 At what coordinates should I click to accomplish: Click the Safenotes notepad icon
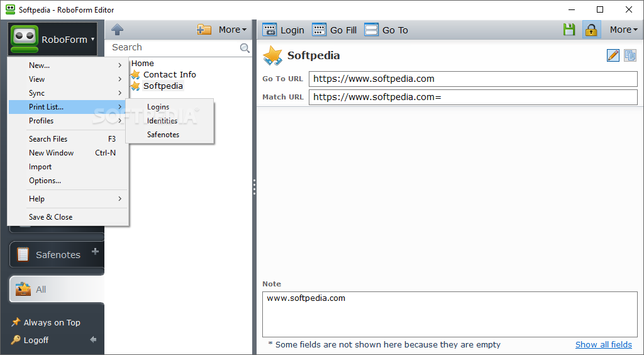pos(23,255)
